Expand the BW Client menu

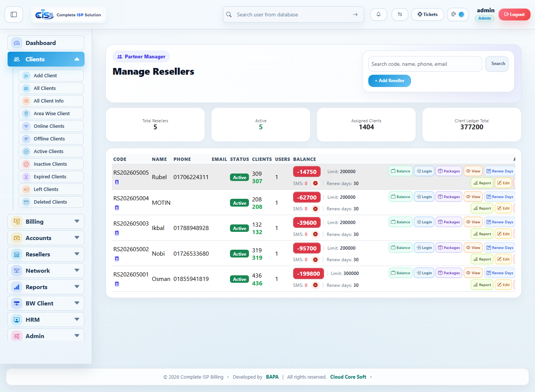[x=46, y=304]
